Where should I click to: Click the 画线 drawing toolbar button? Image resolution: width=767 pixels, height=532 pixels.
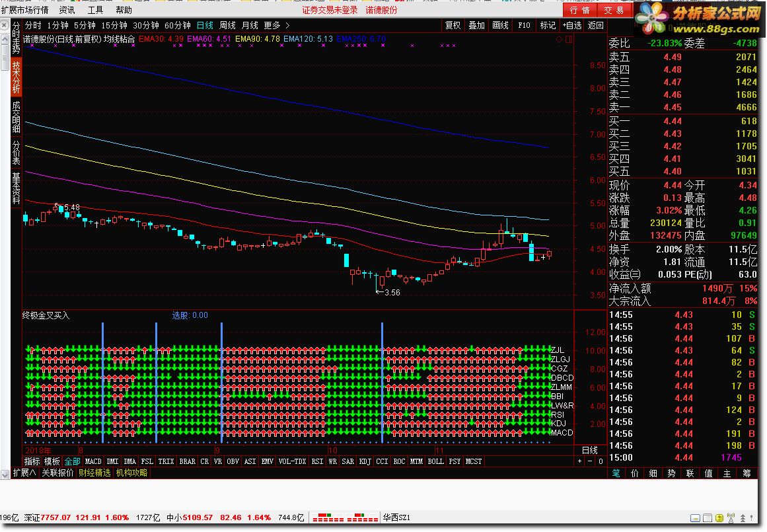[x=500, y=26]
